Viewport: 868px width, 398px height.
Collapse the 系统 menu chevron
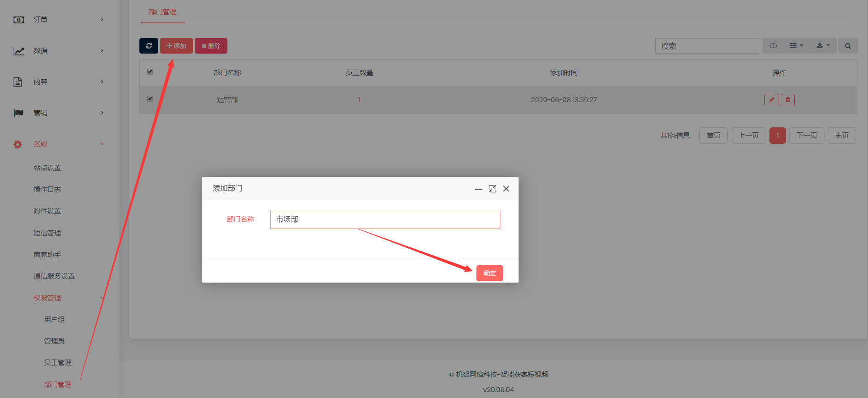pyautogui.click(x=102, y=144)
